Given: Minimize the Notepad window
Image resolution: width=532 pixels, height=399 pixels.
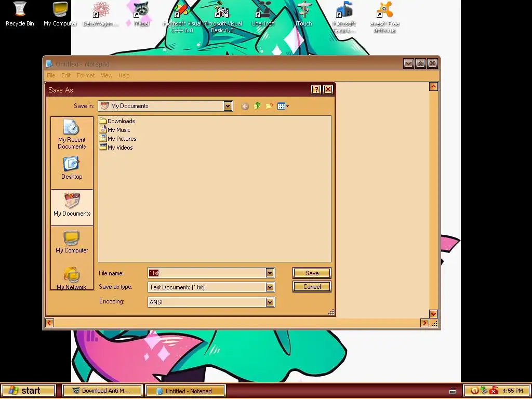Looking at the screenshot, I should coord(408,63).
